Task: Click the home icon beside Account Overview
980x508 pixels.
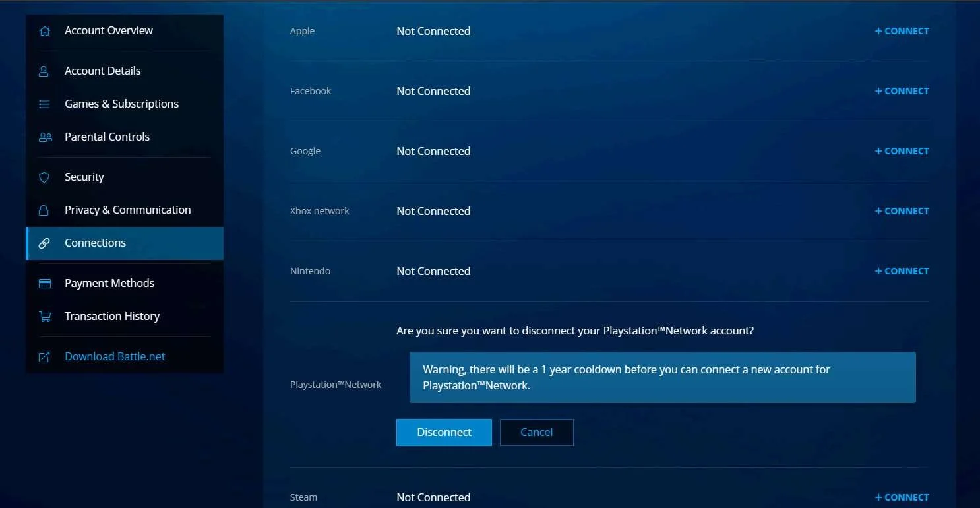Action: point(44,31)
